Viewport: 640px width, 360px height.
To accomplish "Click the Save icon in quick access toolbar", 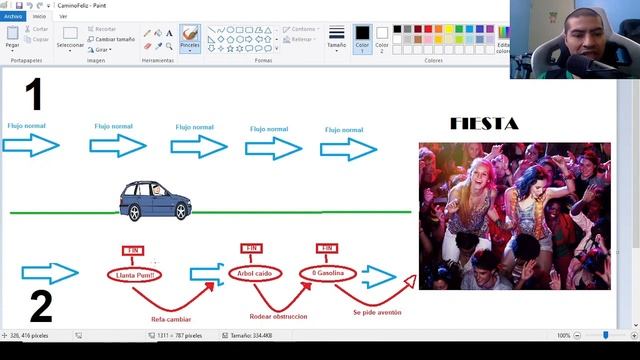I will [19, 5].
